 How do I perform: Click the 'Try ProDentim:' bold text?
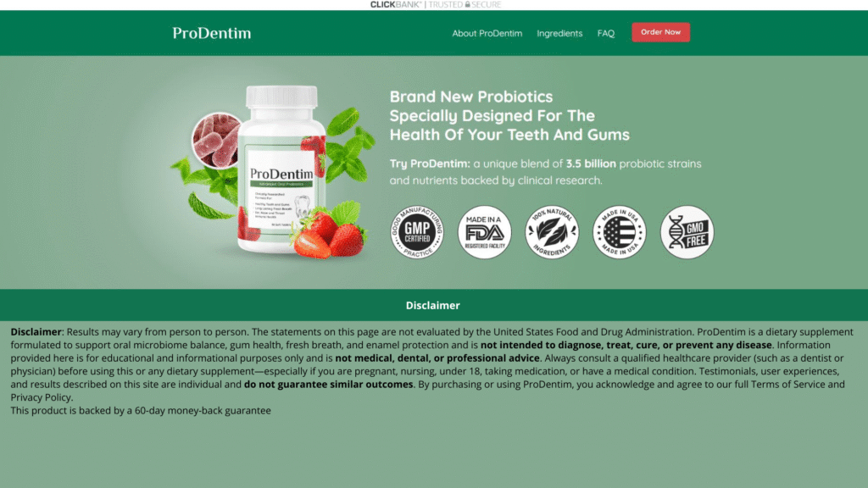coord(430,164)
